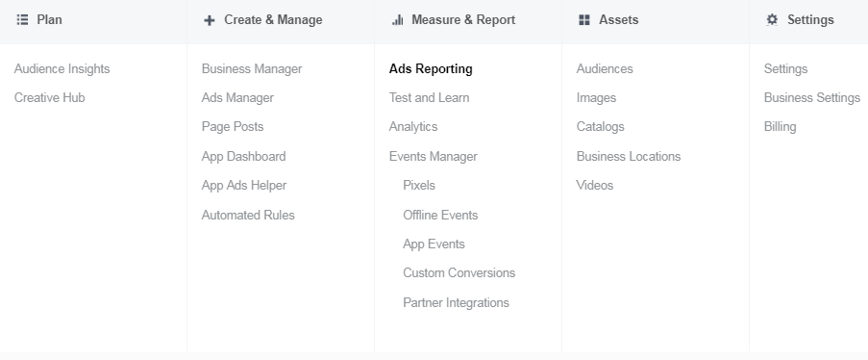Select the Create & Manage header
Screen dimensions: 868x360
coord(273,20)
